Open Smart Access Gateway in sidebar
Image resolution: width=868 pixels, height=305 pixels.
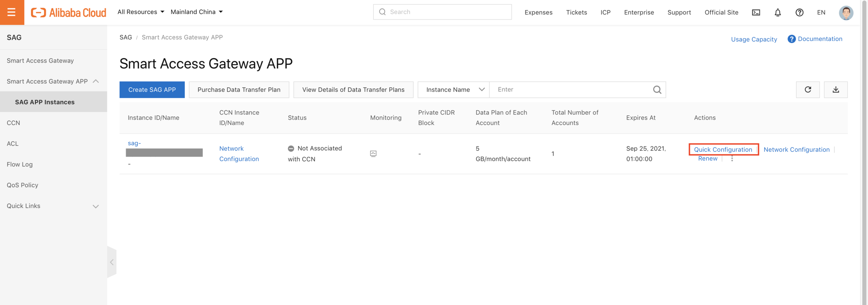(x=40, y=60)
